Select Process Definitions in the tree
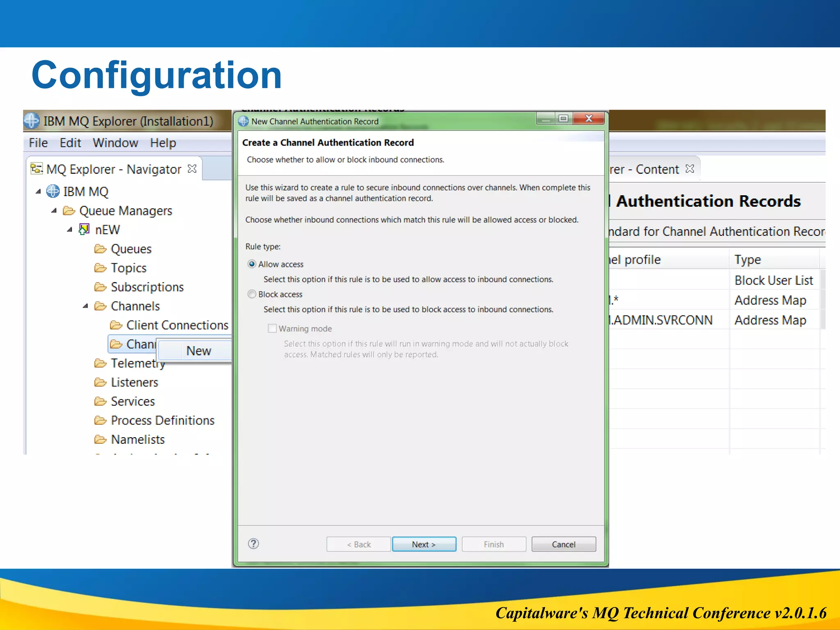The height and width of the screenshot is (630, 840). [163, 420]
